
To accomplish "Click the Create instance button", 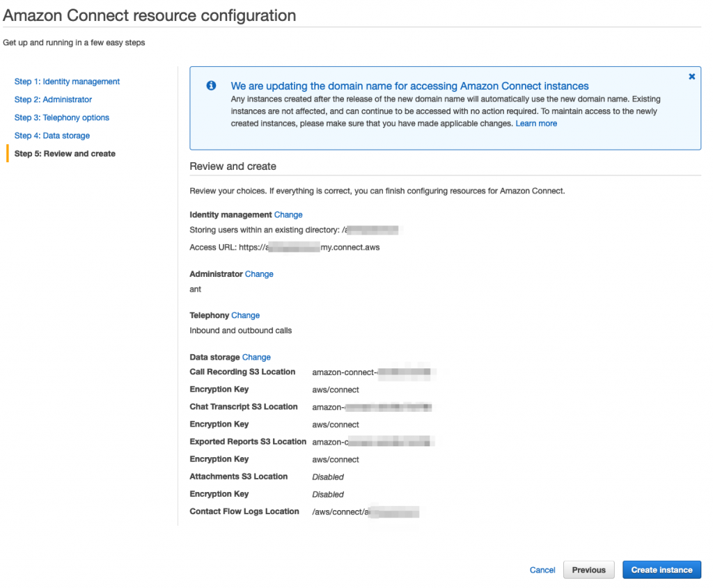I will pyautogui.click(x=661, y=570).
